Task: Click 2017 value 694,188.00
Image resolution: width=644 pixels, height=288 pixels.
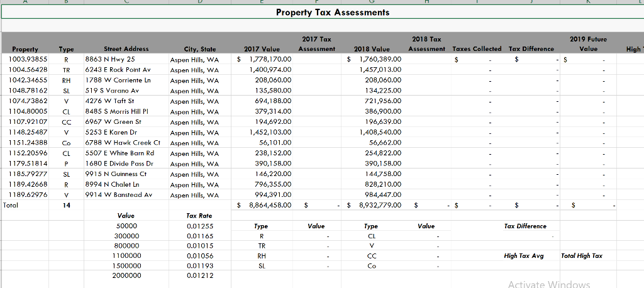Action: (x=273, y=101)
